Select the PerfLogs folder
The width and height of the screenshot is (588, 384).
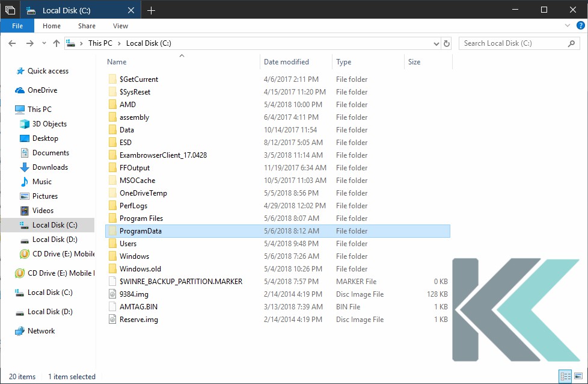[133, 206]
